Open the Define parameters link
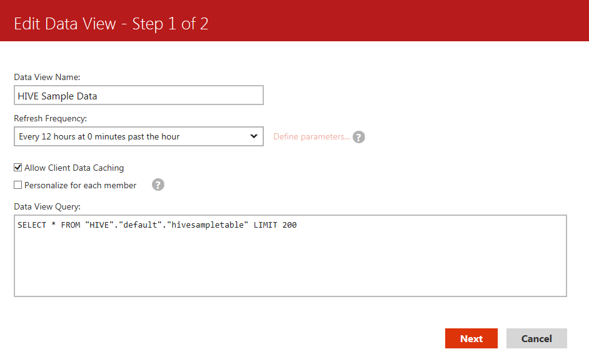589x364 pixels. point(311,136)
